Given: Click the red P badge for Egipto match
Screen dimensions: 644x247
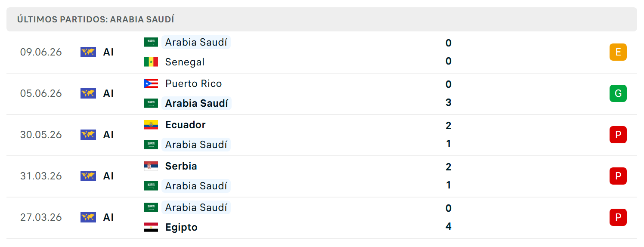Looking at the screenshot, I should click(618, 217).
